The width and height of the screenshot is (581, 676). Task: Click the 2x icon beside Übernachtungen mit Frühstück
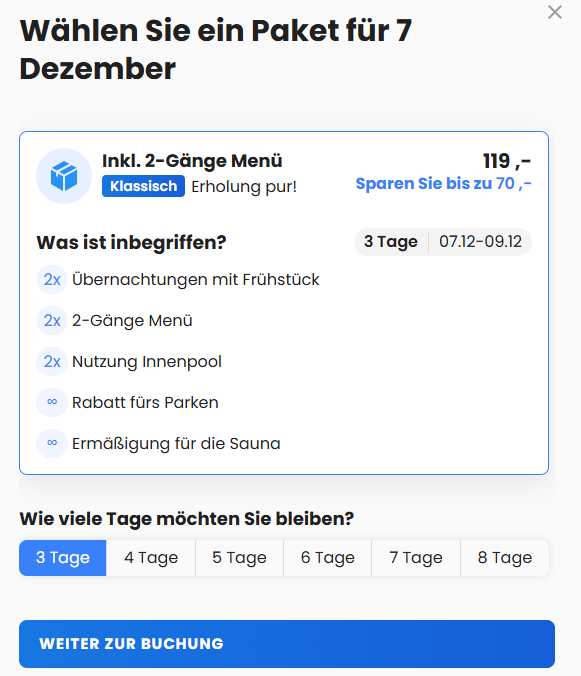click(x=52, y=279)
